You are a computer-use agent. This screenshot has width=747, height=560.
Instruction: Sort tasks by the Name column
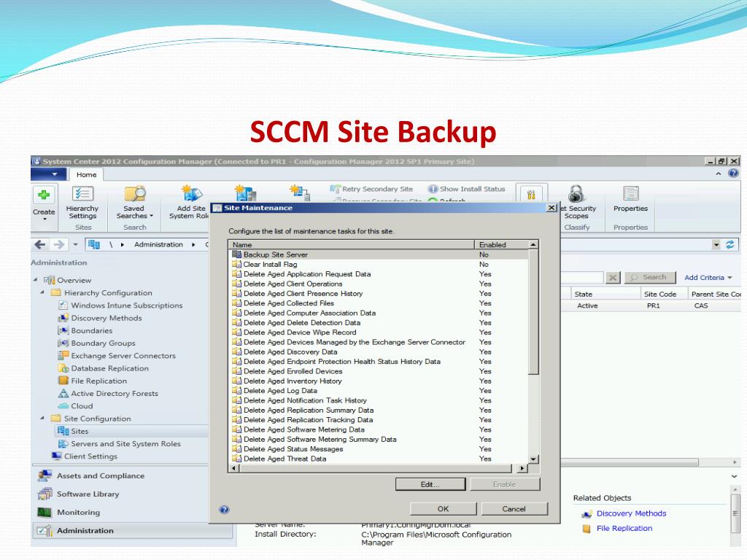[352, 244]
